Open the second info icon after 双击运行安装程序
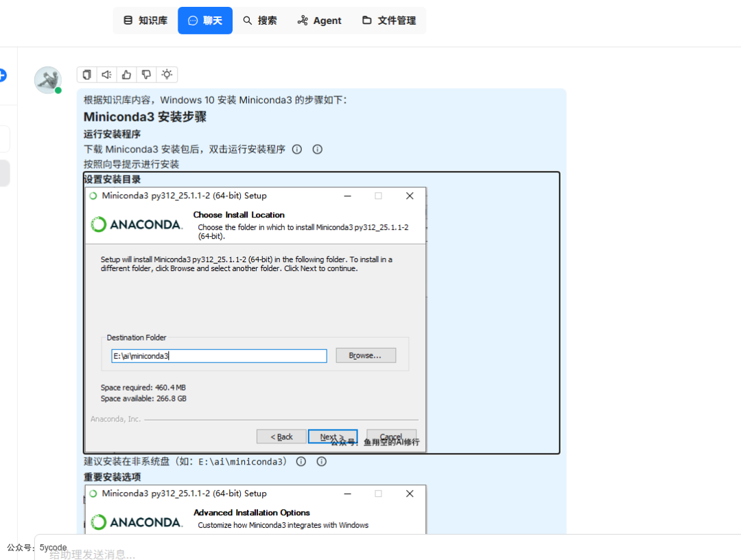This screenshot has width=741, height=560. pyautogui.click(x=318, y=150)
